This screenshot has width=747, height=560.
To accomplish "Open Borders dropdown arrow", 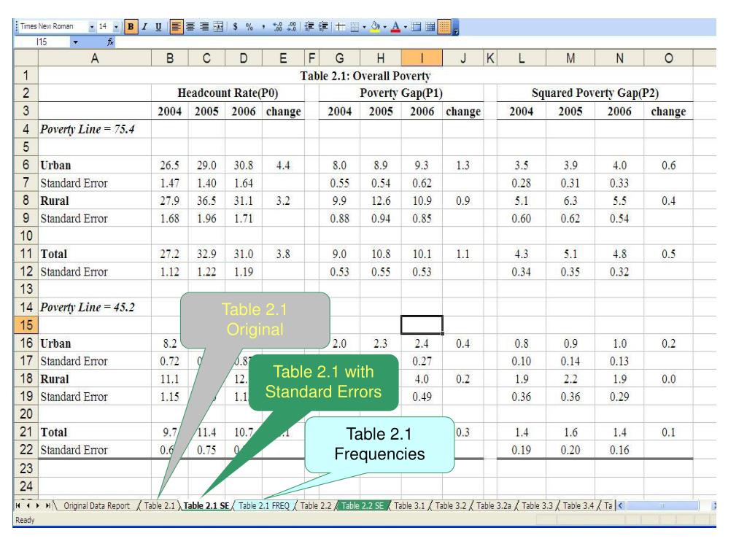I will pos(364,27).
